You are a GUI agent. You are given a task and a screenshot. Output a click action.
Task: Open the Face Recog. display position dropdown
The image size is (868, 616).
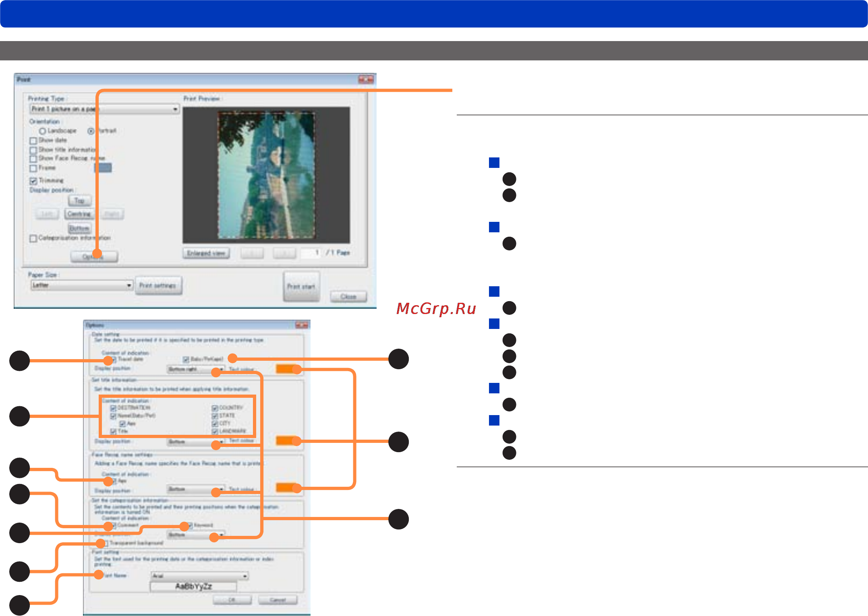pos(196,490)
